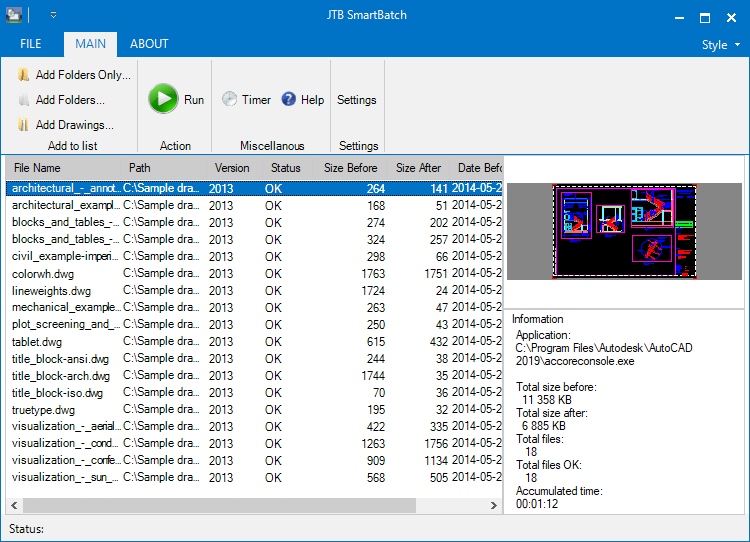Sort list by Size Before column header
Image resolution: width=750 pixels, height=542 pixels.
[x=351, y=168]
